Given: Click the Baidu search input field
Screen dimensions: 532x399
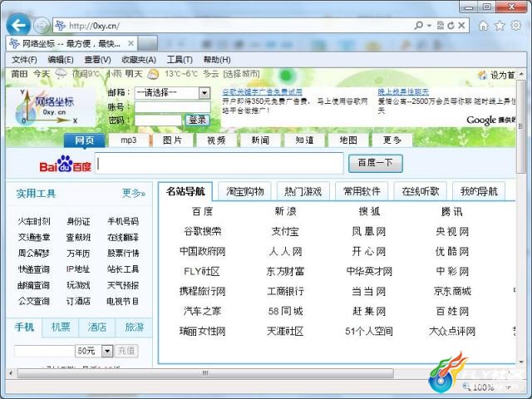Looking at the screenshot, I should tap(219, 164).
